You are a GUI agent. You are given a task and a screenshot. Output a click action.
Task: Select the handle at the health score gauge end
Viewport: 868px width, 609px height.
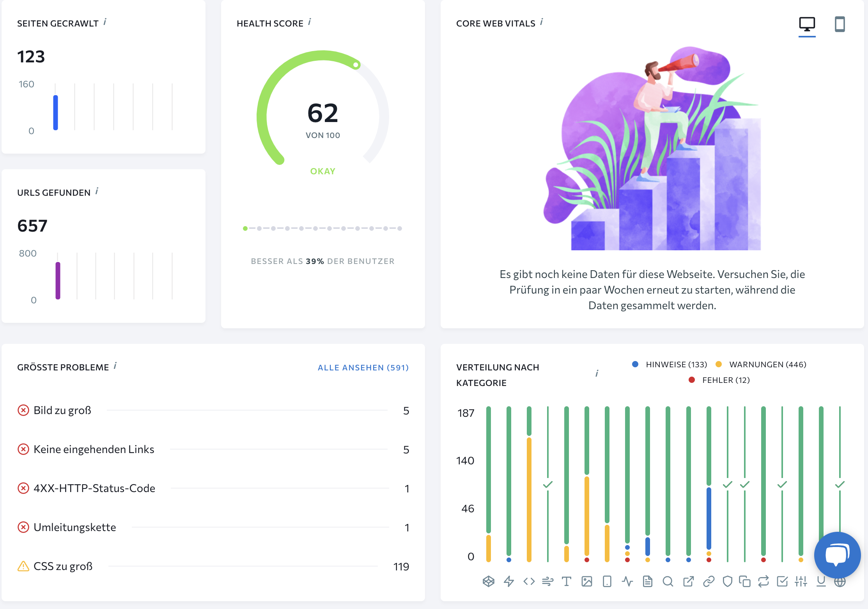[x=356, y=65]
